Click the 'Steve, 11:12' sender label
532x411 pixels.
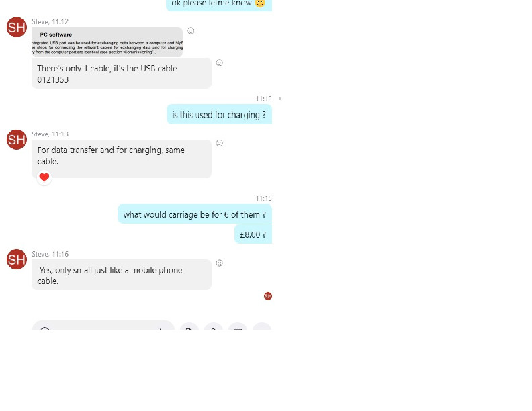50,21
